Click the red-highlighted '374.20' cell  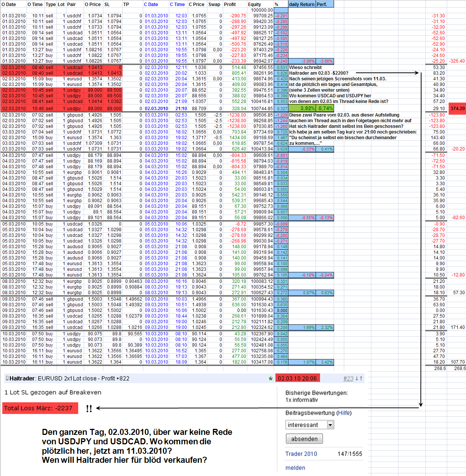click(457, 108)
